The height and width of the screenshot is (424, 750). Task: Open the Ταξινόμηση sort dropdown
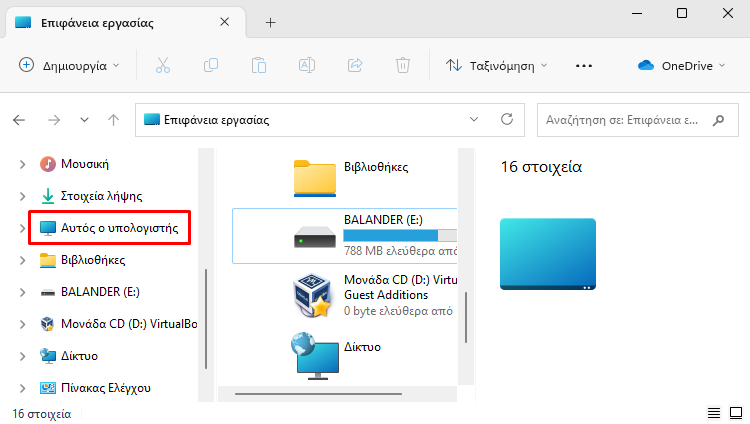coord(497,66)
